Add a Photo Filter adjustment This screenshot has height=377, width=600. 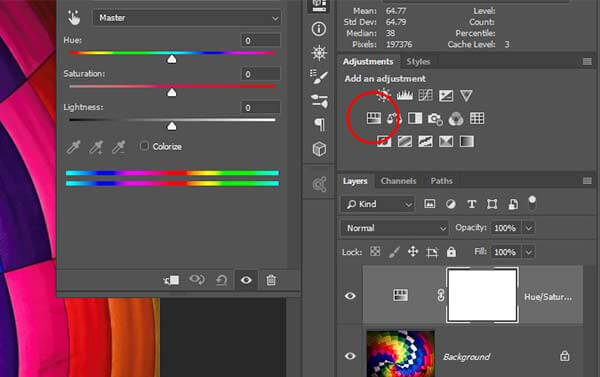tap(435, 119)
